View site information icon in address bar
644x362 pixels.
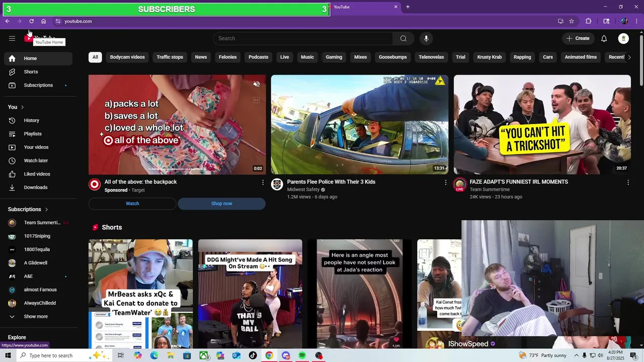(58, 21)
